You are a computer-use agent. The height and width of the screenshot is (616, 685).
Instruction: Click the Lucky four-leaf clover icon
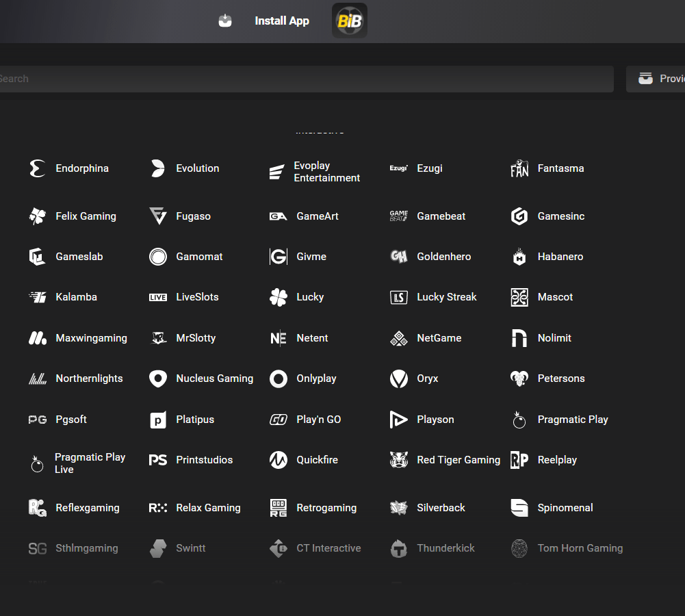[278, 297]
